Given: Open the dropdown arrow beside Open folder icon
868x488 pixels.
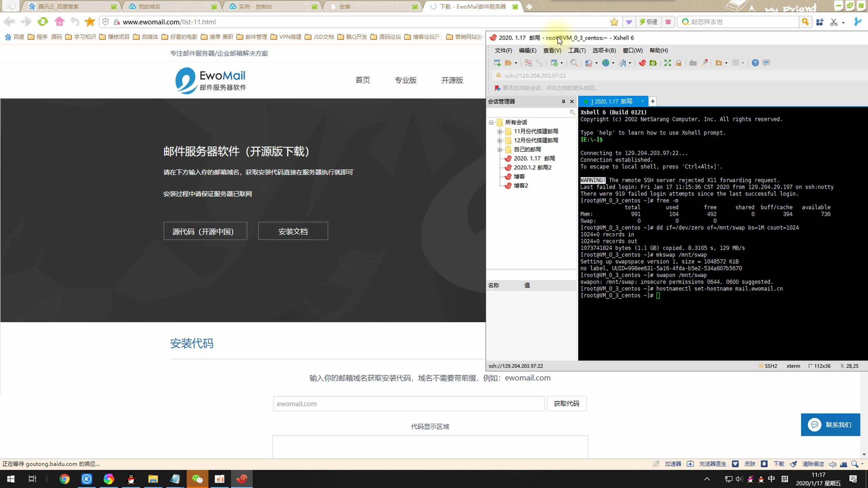Looking at the screenshot, I should 516,63.
